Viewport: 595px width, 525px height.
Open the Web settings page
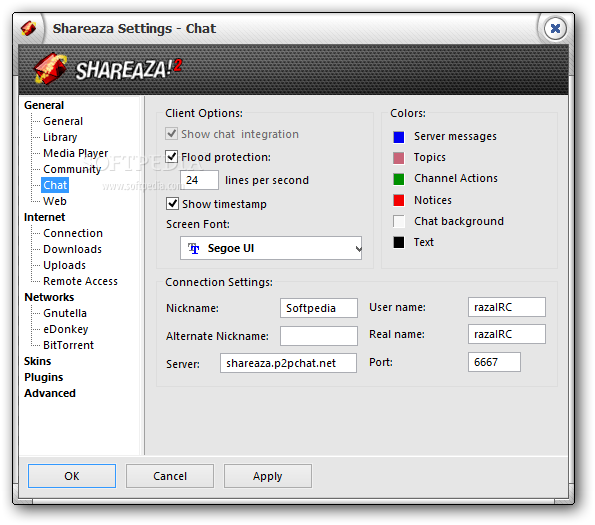click(x=55, y=201)
